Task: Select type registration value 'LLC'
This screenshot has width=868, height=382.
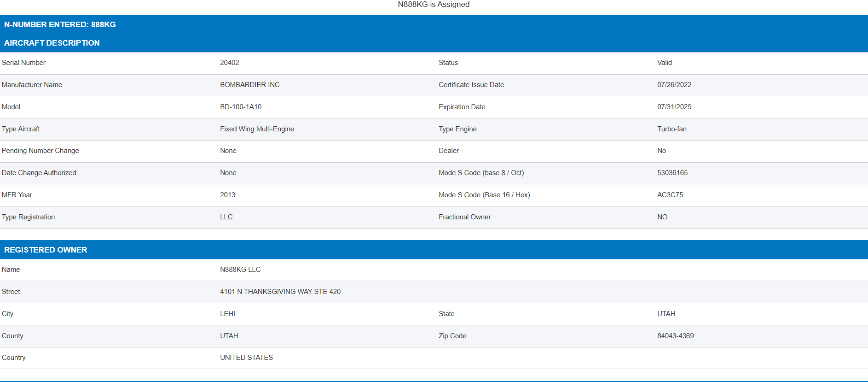Action: (x=226, y=217)
